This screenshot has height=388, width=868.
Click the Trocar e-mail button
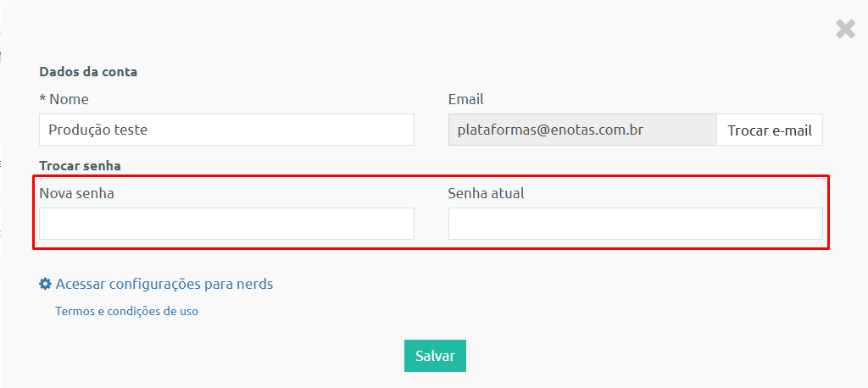(x=770, y=130)
